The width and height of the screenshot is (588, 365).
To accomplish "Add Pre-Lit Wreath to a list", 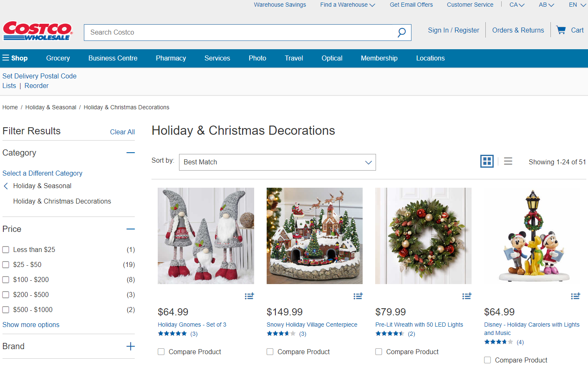I will 467,296.
